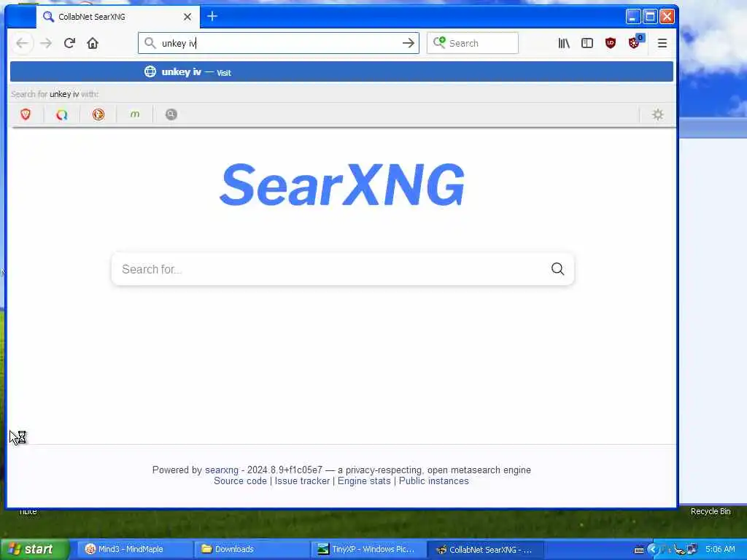Focus the toolbar Search box
Image resolution: width=747 pixels, height=560 pixels.
click(x=473, y=43)
